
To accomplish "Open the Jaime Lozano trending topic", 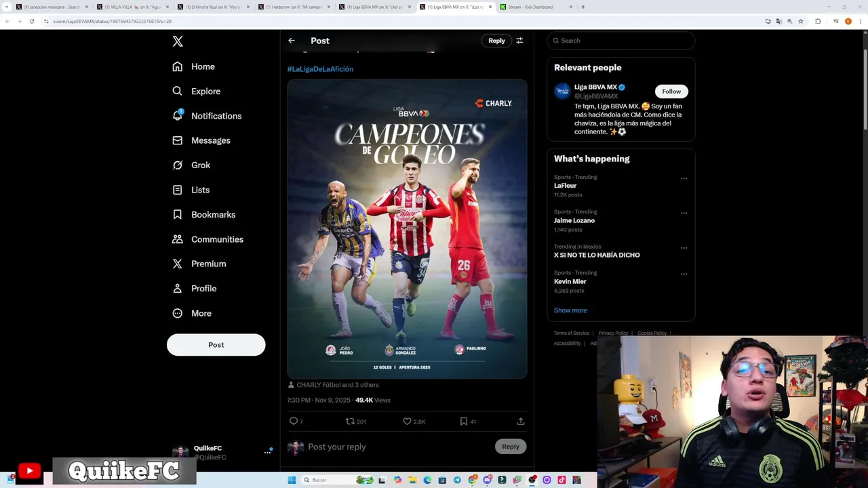I will tap(574, 220).
